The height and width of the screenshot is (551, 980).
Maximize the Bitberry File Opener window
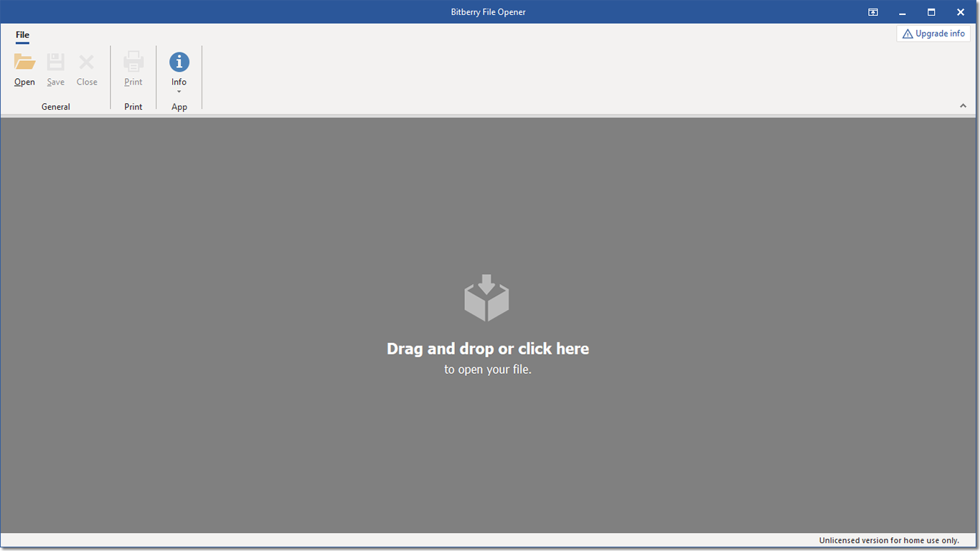pyautogui.click(x=931, y=12)
